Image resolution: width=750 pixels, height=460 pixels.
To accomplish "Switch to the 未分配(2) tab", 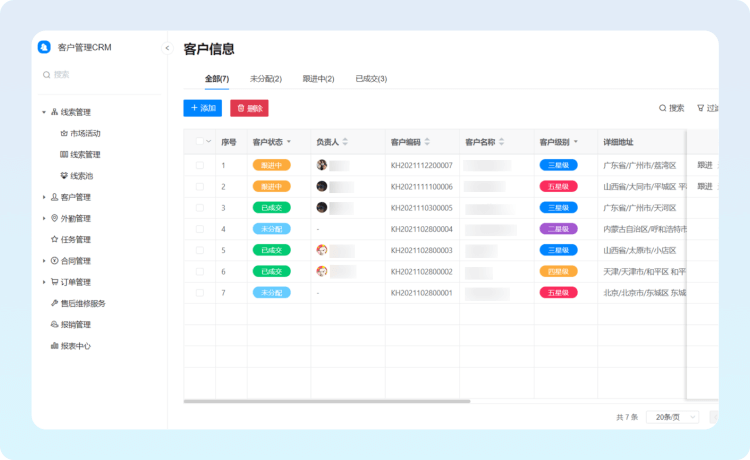I will [265, 78].
